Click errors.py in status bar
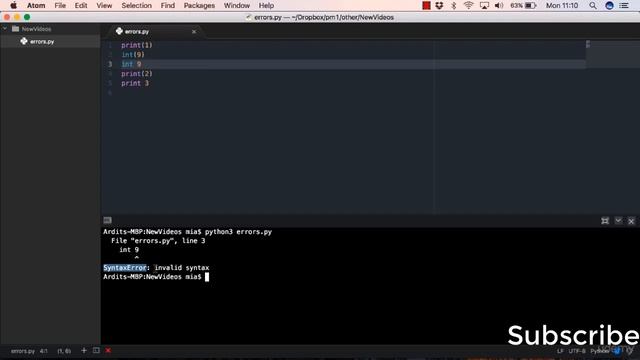The height and width of the screenshot is (360, 640). [x=23, y=351]
